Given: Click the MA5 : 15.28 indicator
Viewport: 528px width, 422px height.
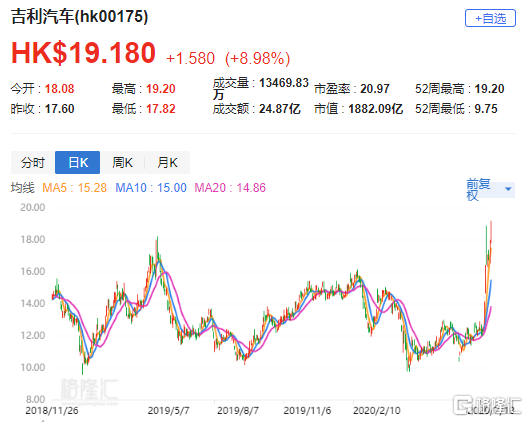Looking at the screenshot, I should [74, 188].
